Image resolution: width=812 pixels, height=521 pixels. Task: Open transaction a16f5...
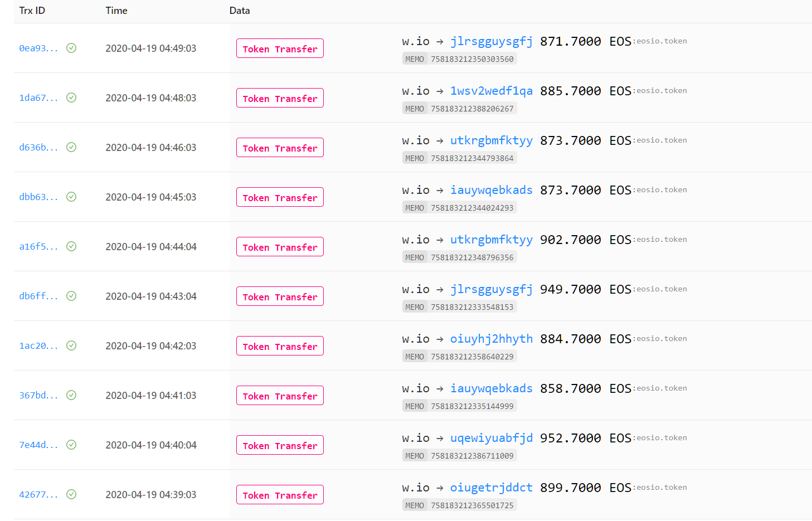[38, 247]
